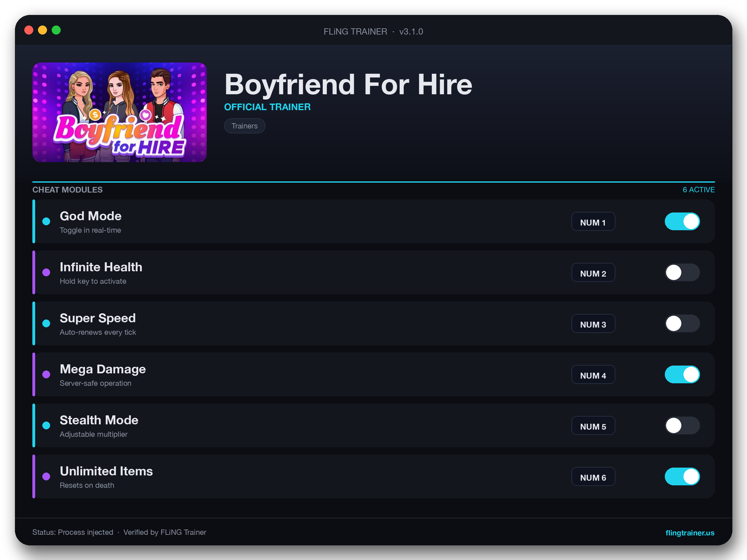Click the 'Hold key to activate' description
The height and width of the screenshot is (560, 747).
coord(93,281)
